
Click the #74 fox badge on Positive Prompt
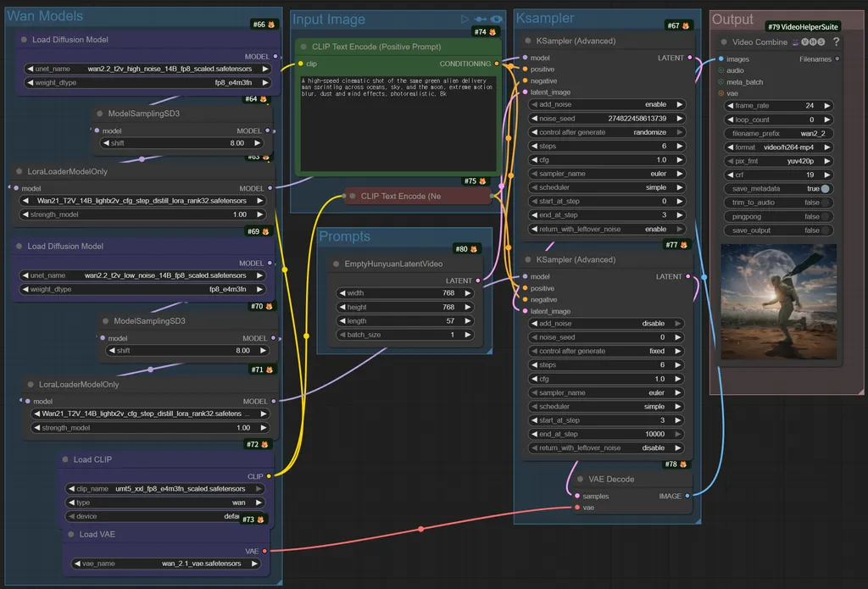click(485, 32)
